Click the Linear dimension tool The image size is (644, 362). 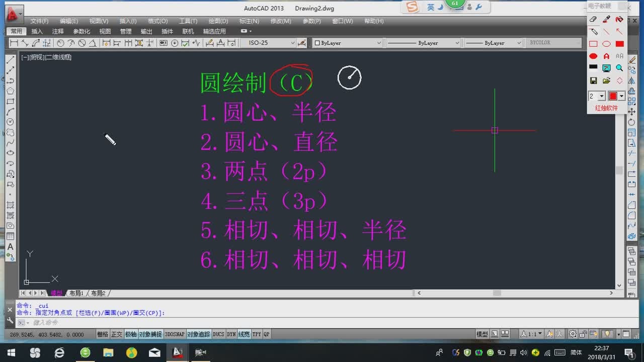pyautogui.click(x=14, y=43)
